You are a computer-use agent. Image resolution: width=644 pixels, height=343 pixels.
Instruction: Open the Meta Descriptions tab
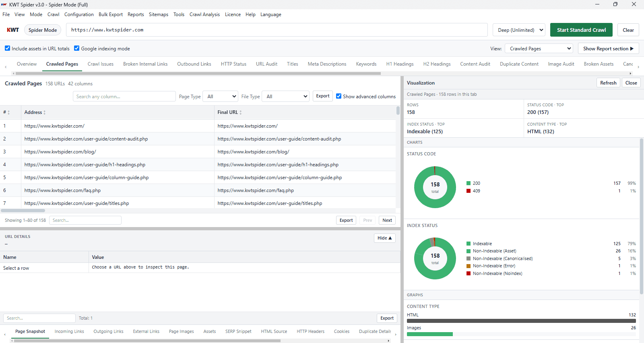tap(327, 64)
